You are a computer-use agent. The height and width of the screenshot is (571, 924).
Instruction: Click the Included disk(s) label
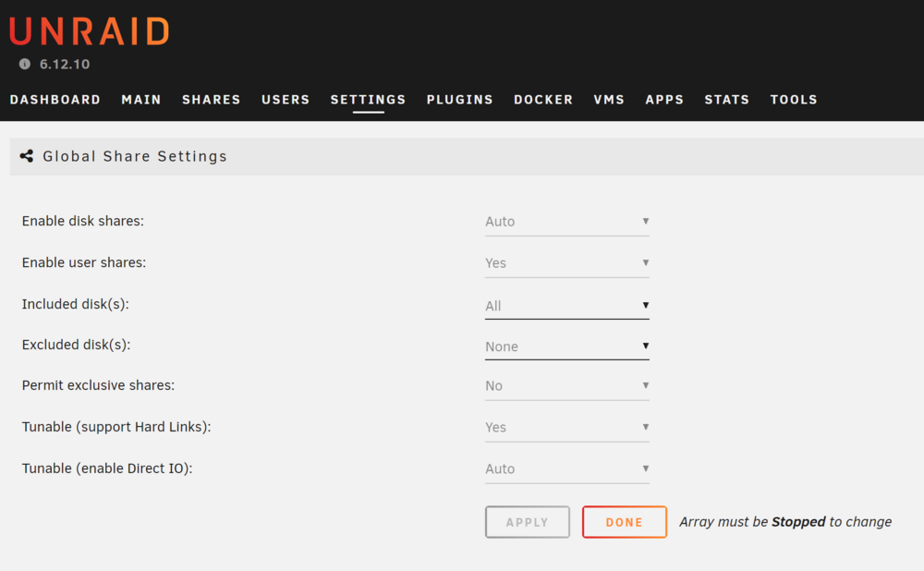point(76,304)
